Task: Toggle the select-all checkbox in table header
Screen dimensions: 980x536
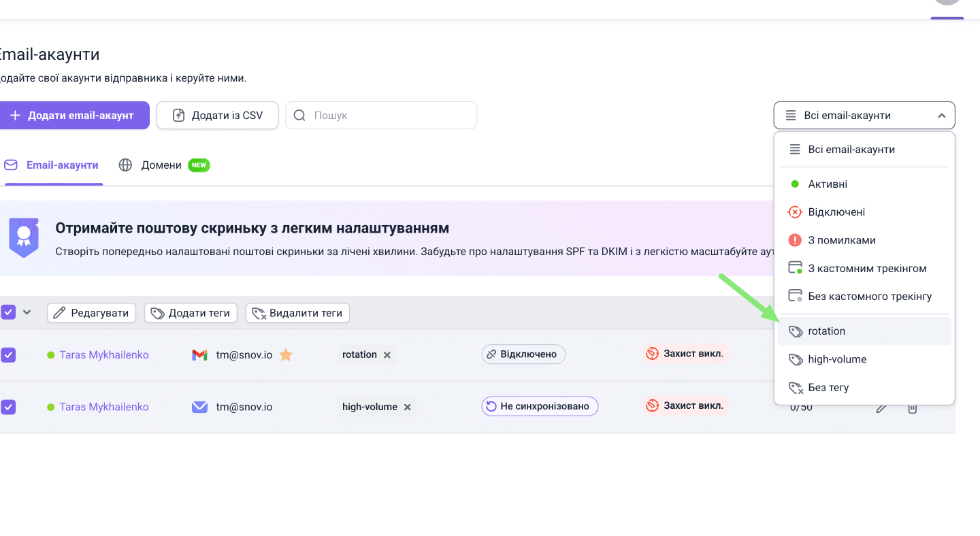Action: pyautogui.click(x=8, y=312)
